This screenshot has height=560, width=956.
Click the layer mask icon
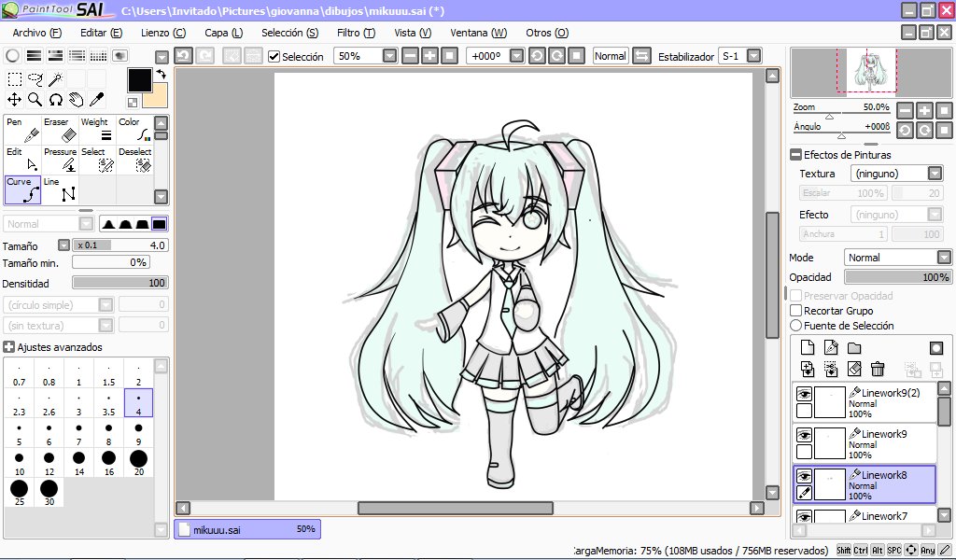click(936, 348)
